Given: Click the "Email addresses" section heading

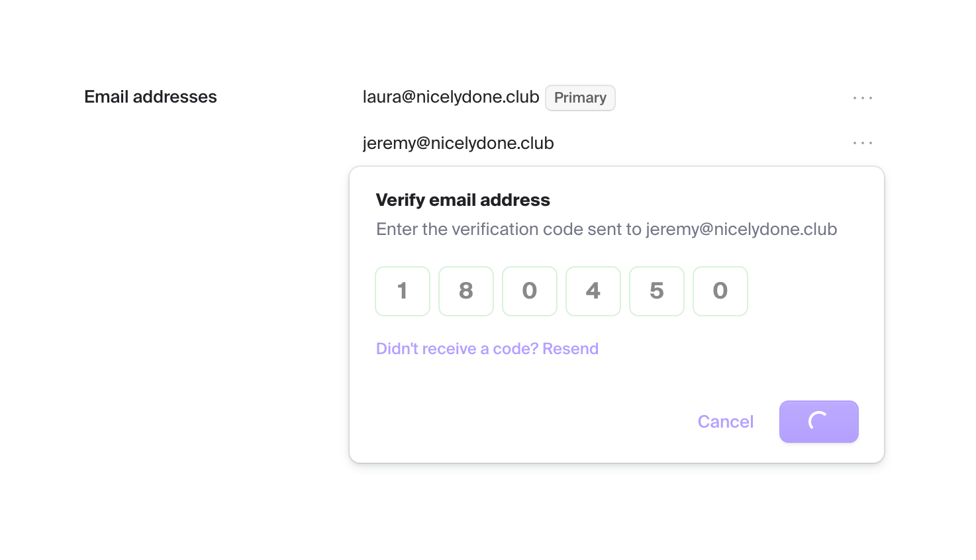Looking at the screenshot, I should click(x=150, y=97).
